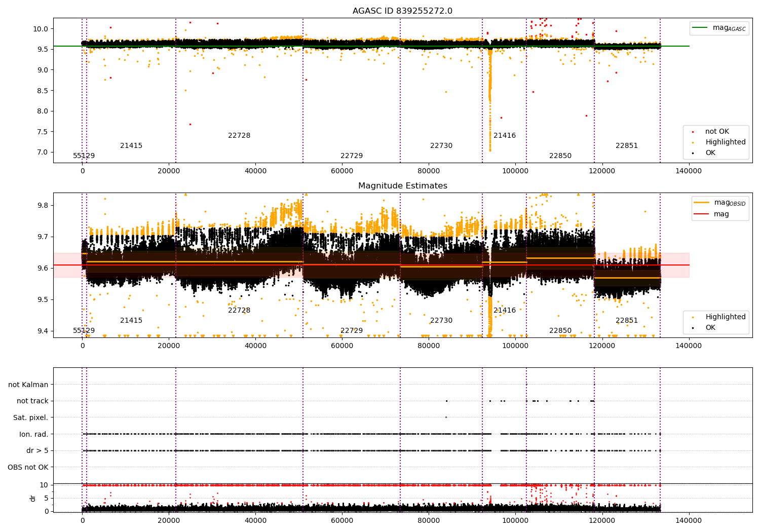
Task: Click obsid label 22850 in Magnitude Estimates plot
Action: tap(560, 331)
